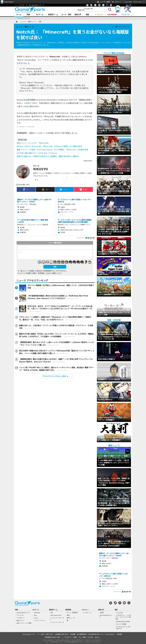Select the first avatar icon in comment form
This screenshot has width=146, height=644.
39,262
